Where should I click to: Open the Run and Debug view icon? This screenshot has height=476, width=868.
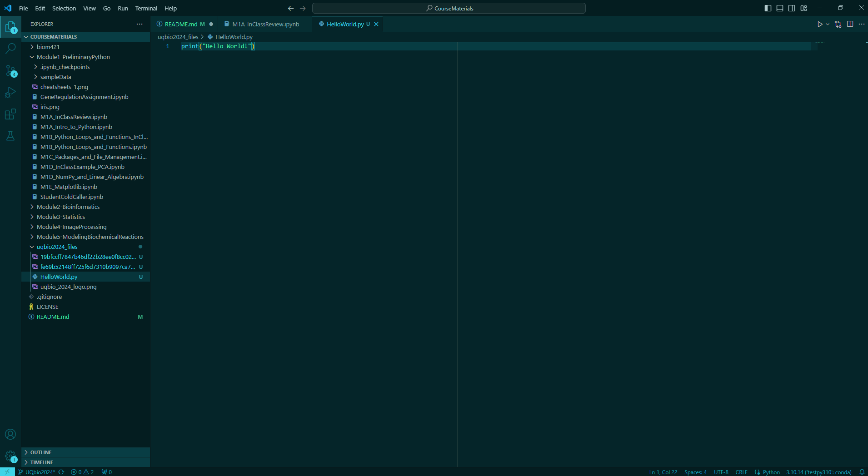(x=10, y=92)
